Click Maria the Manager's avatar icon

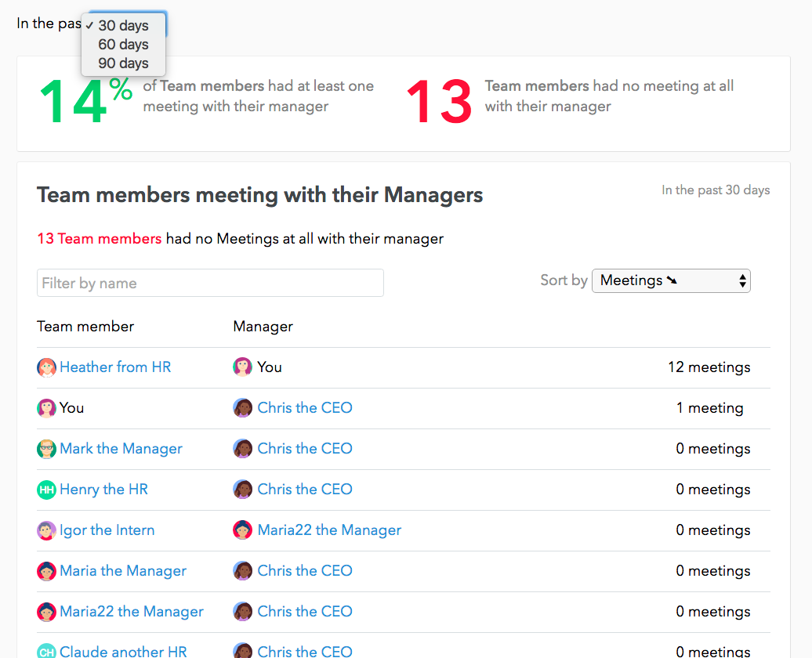[46, 571]
